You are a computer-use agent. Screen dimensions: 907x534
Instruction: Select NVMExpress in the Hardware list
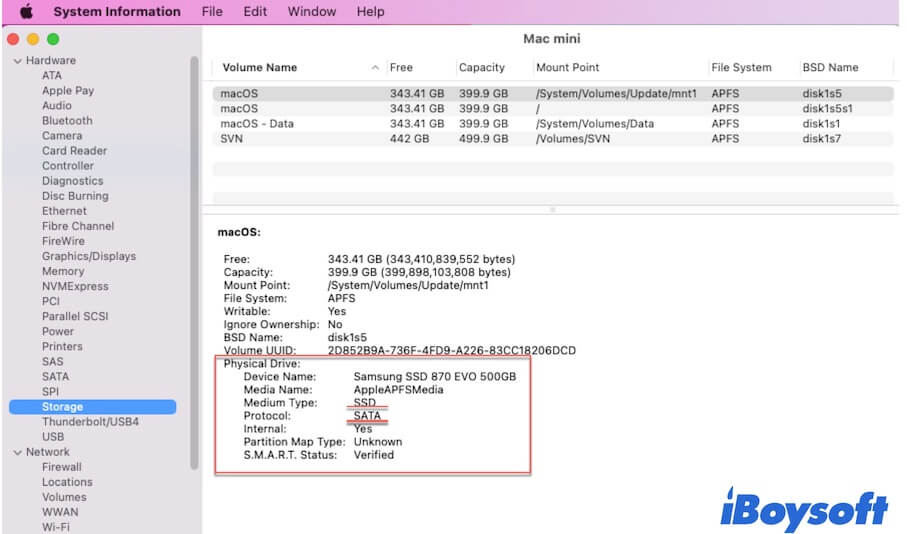[x=75, y=286]
